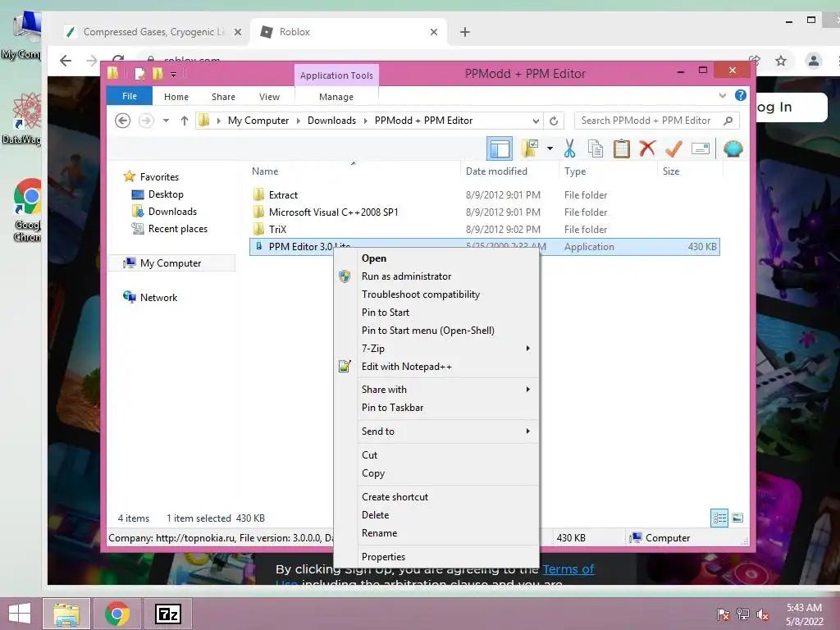This screenshot has width=840, height=630.
Task: Sort by Date modified column header
Action: pyautogui.click(x=509, y=171)
